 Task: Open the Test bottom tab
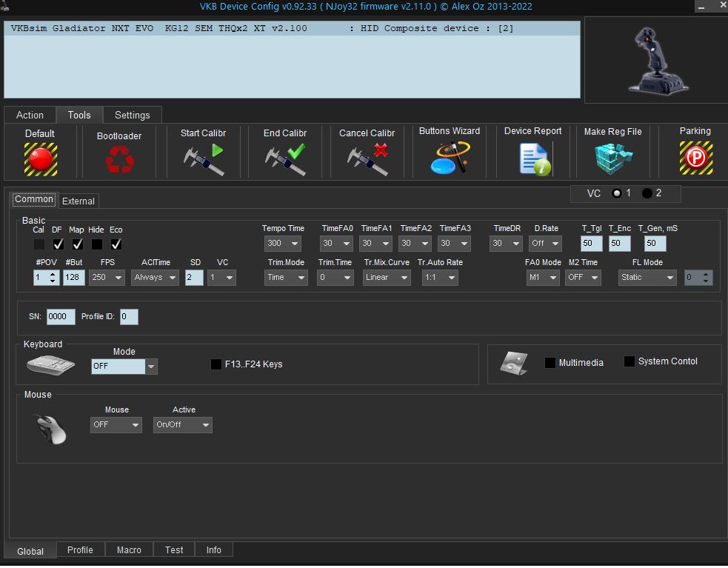[174, 550]
